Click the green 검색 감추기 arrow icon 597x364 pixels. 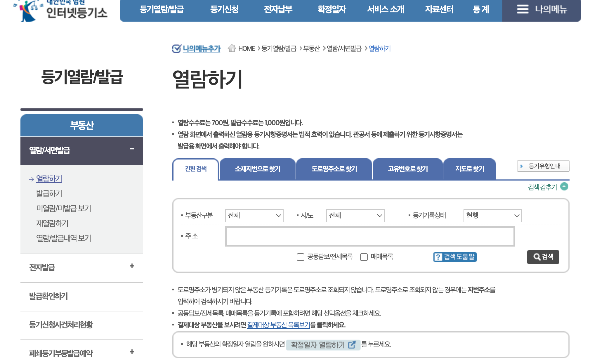(x=564, y=186)
